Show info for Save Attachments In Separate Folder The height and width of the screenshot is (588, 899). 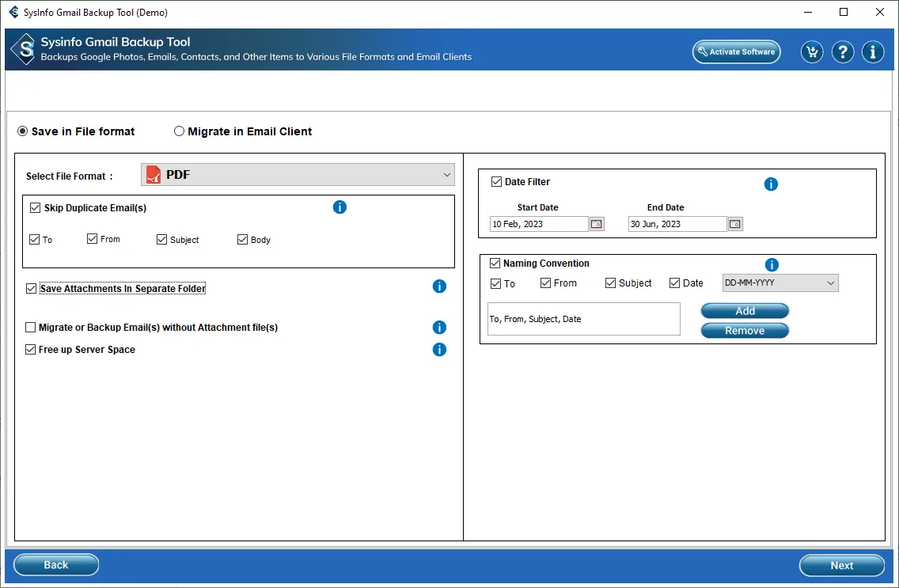[439, 286]
